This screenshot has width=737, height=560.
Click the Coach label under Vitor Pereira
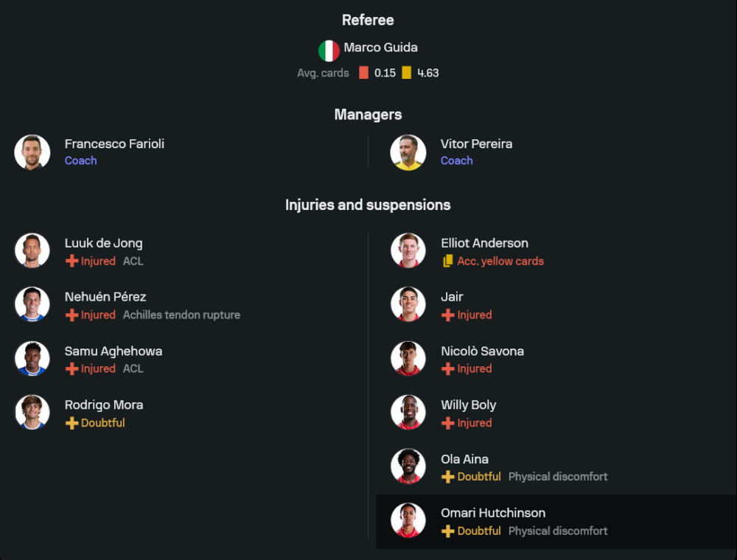click(456, 161)
